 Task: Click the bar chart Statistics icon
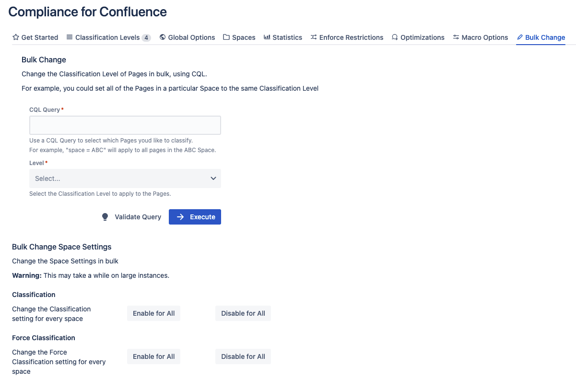click(x=267, y=37)
